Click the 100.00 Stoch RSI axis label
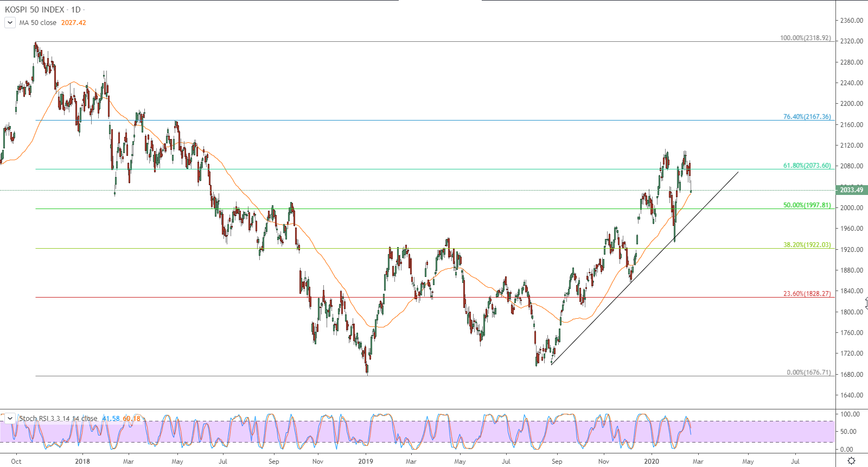868x467 pixels. point(850,414)
